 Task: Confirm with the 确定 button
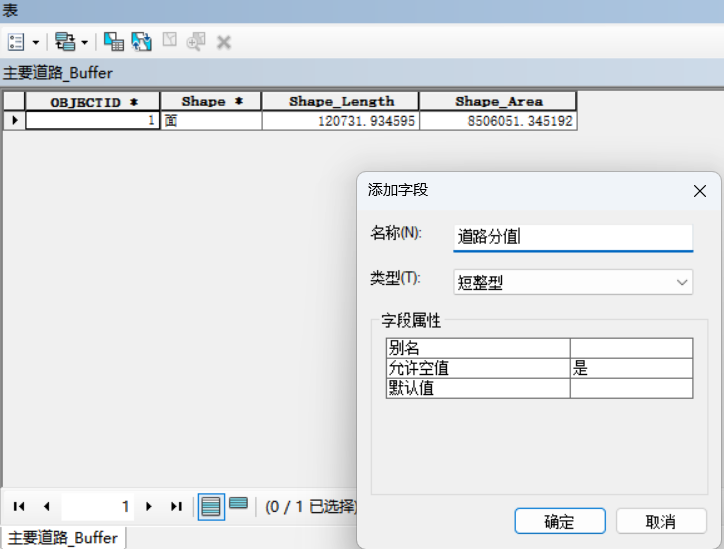tap(560, 521)
